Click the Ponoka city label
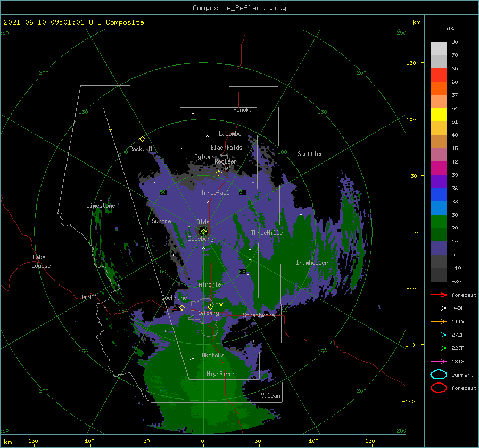Screen dimensions: 479x448 pos(243,110)
